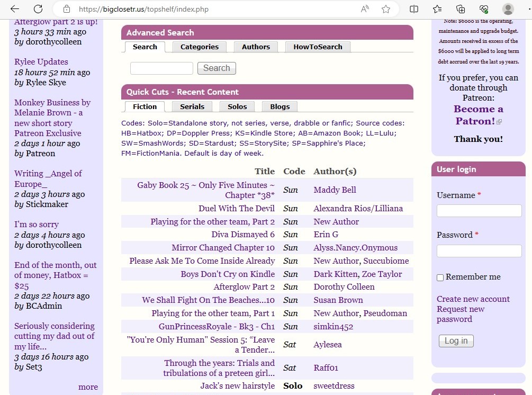
Task: Open the Become a Patron link
Action: click(478, 115)
